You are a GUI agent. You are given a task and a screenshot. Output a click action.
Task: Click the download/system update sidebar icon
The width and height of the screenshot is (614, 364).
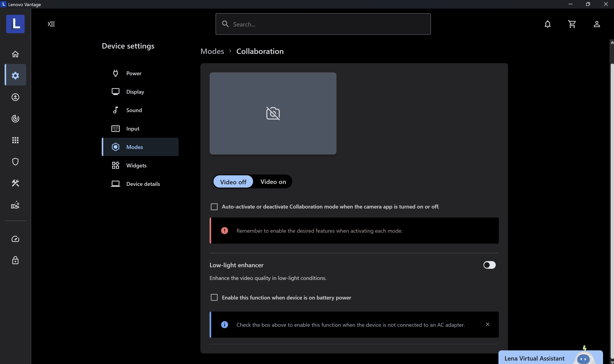coord(15,97)
